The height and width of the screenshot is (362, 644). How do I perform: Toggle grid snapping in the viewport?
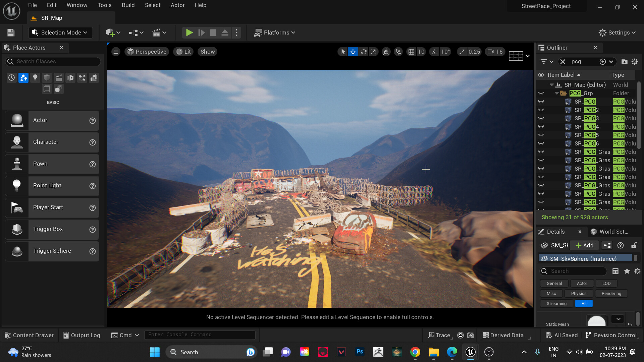[x=411, y=52]
